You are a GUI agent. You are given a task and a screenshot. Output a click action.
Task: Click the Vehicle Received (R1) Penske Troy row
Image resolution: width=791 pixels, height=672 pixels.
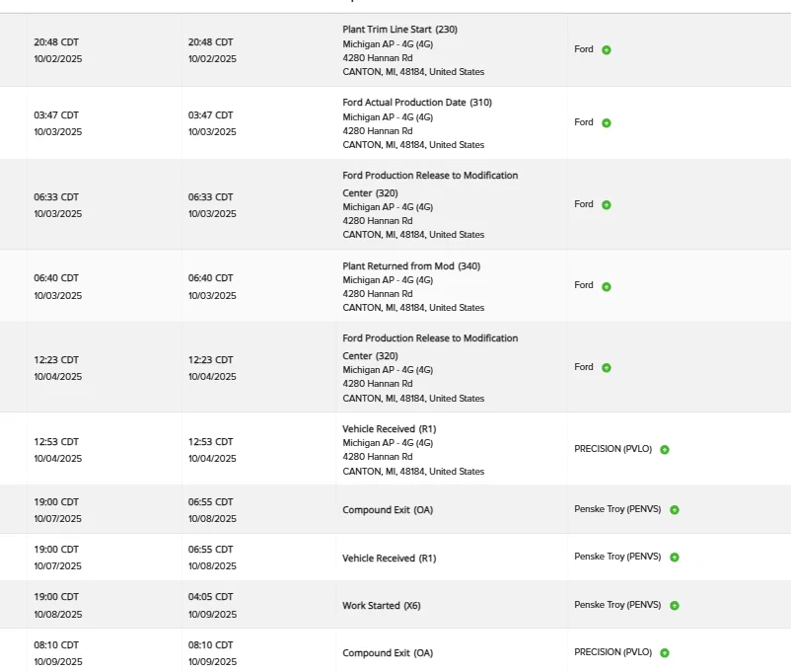point(395,558)
